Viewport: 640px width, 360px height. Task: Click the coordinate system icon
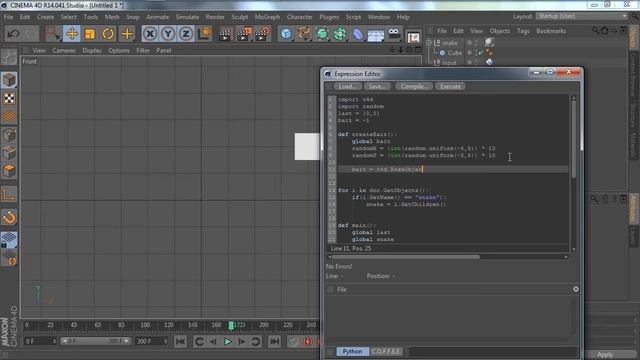(204, 33)
